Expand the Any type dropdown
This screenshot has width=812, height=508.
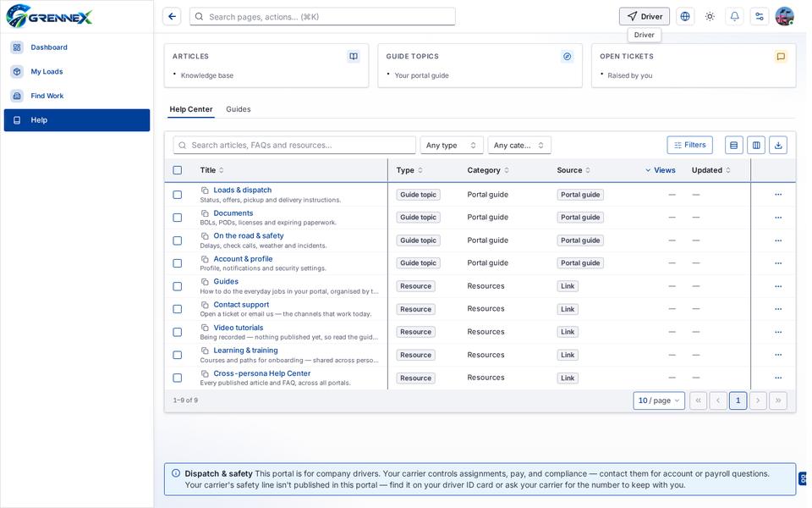pyautogui.click(x=452, y=145)
